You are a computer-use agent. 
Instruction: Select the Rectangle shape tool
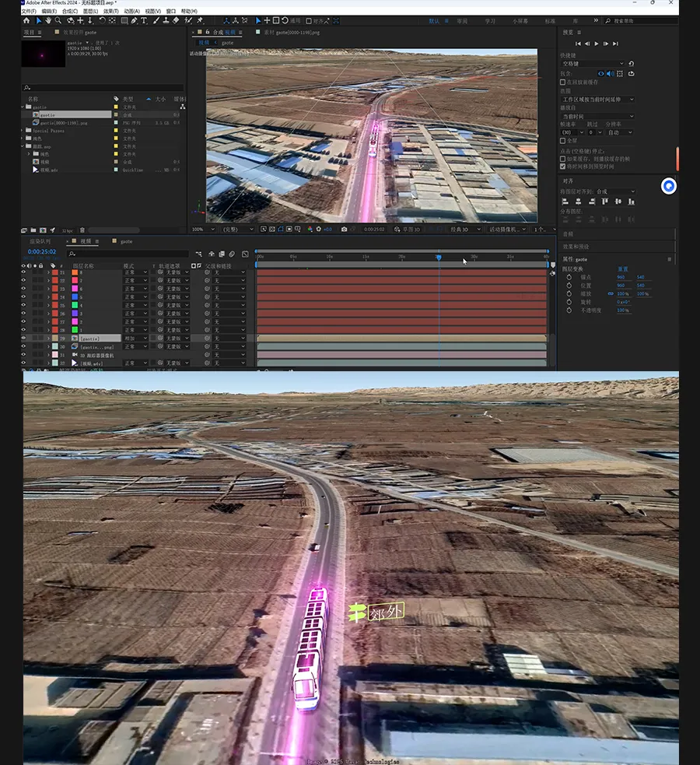click(124, 20)
